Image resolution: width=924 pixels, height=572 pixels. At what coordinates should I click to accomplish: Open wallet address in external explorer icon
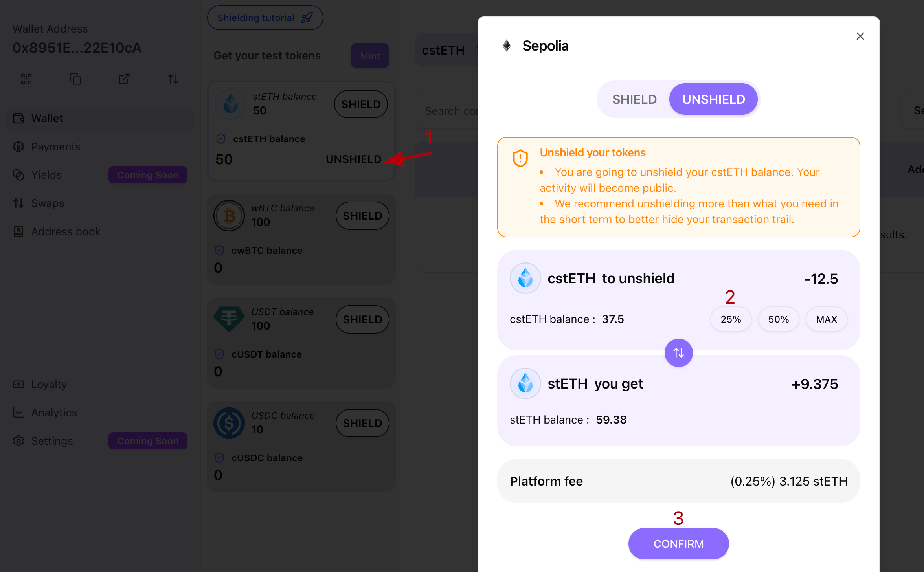[124, 79]
